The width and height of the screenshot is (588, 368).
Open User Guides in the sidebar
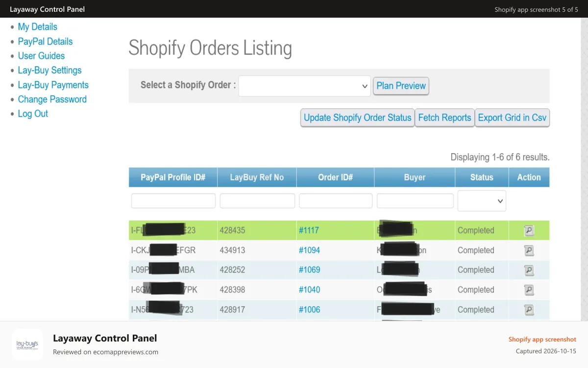41,56
